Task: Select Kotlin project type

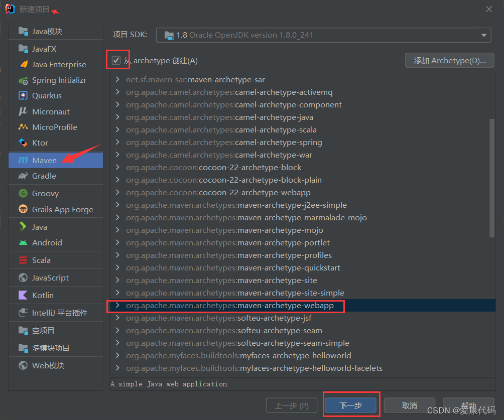Action: [56, 295]
